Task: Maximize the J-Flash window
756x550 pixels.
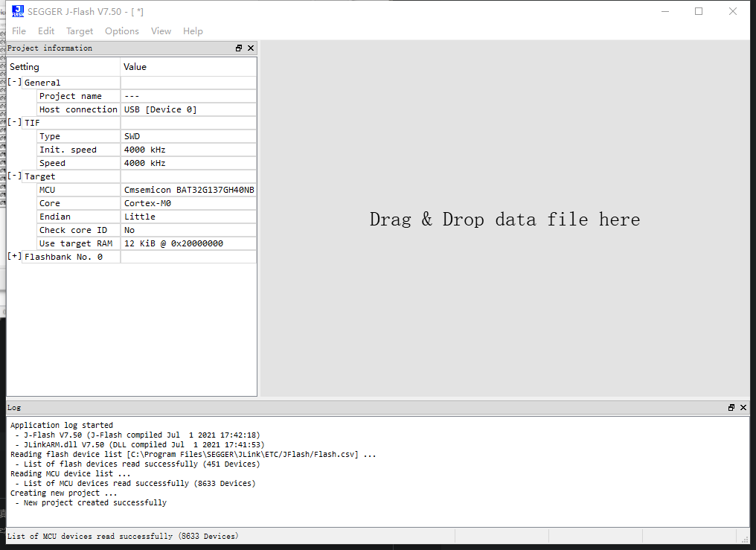Action: point(699,11)
